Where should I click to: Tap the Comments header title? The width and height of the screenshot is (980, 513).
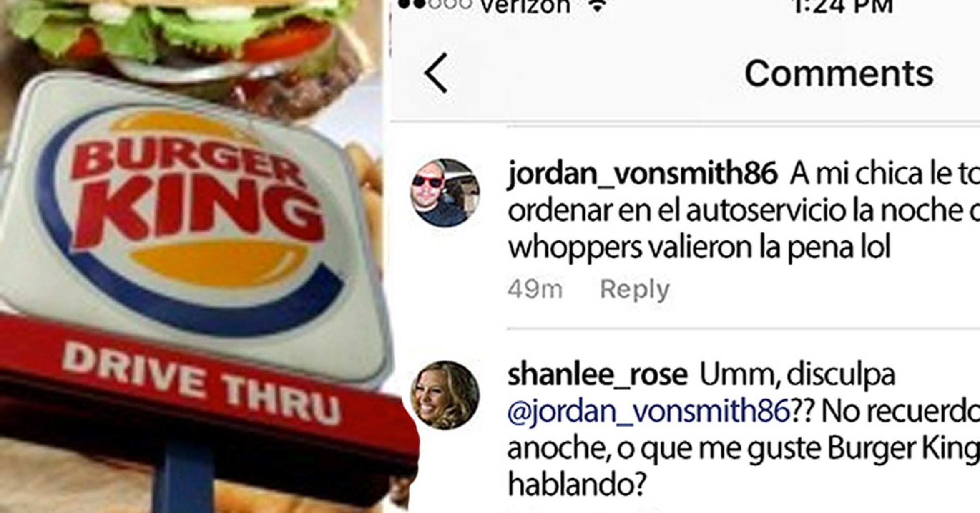click(839, 73)
